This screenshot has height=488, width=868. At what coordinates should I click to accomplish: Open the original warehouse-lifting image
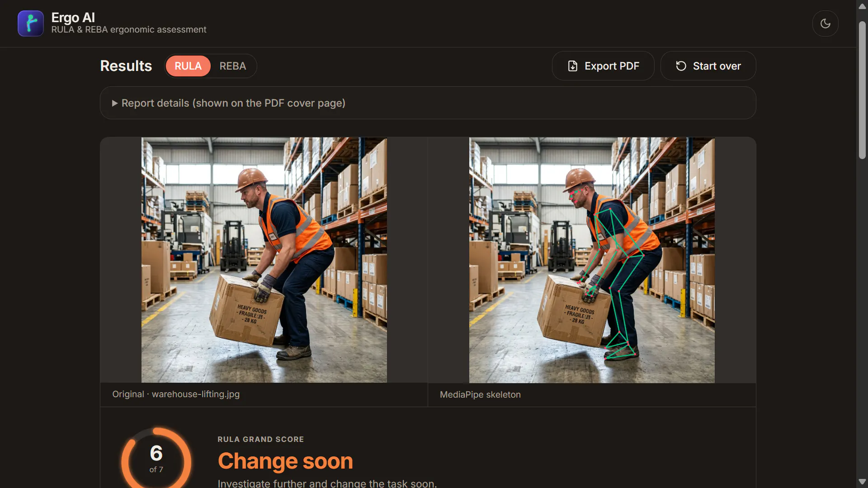[x=264, y=260]
